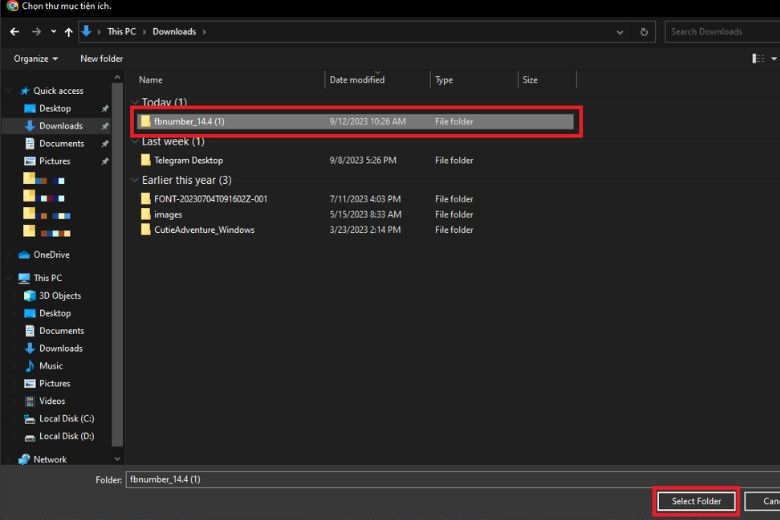Select the Telegram Desktop folder
The image size is (780, 520).
coord(188,160)
